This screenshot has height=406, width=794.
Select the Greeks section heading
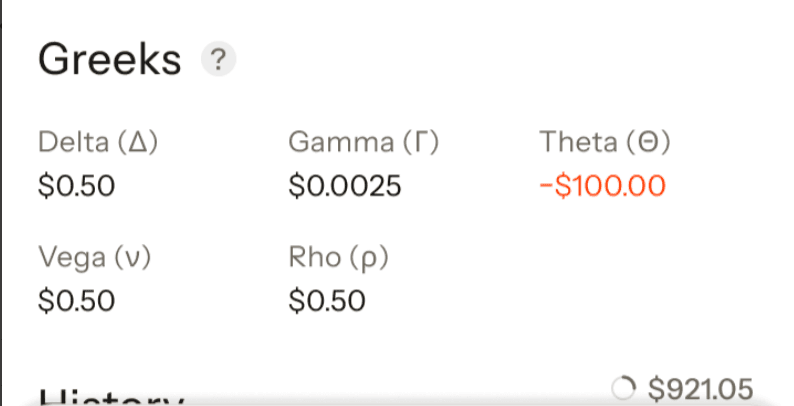110,61
